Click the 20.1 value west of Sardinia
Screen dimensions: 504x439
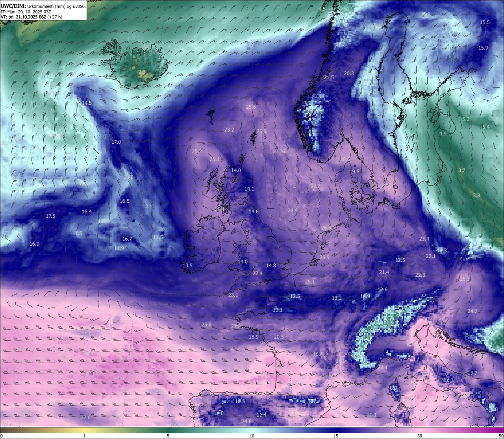click(372, 415)
